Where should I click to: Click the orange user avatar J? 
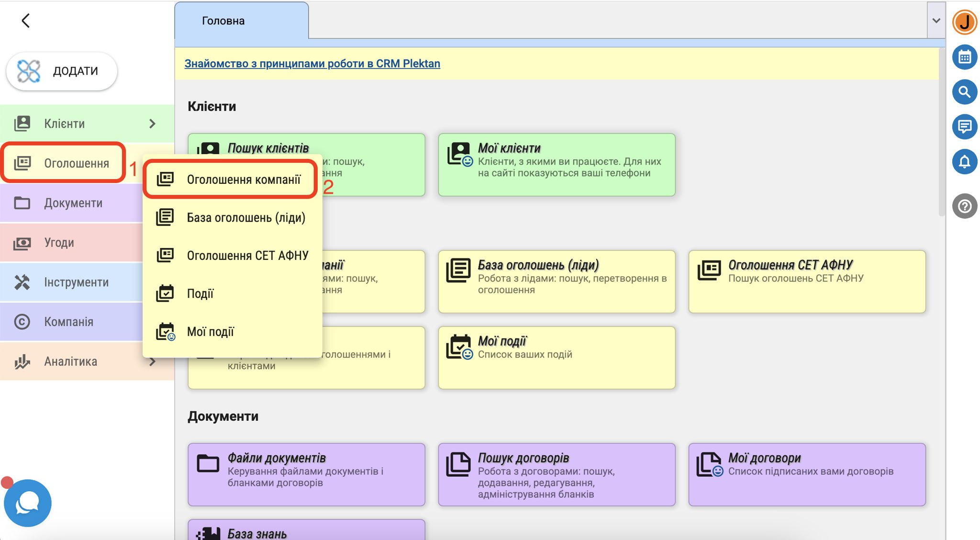point(964,22)
